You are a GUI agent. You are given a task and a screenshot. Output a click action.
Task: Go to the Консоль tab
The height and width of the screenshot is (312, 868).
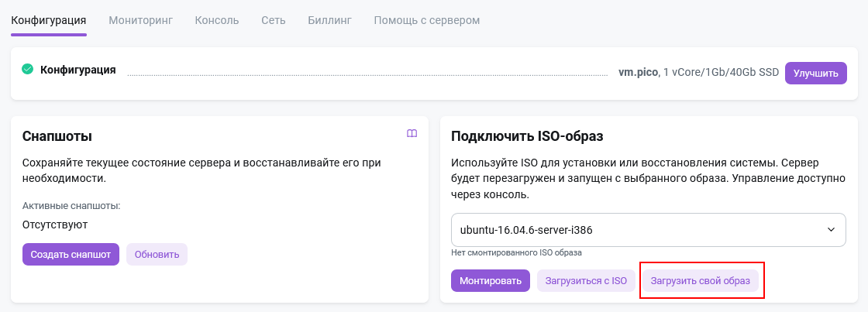216,19
